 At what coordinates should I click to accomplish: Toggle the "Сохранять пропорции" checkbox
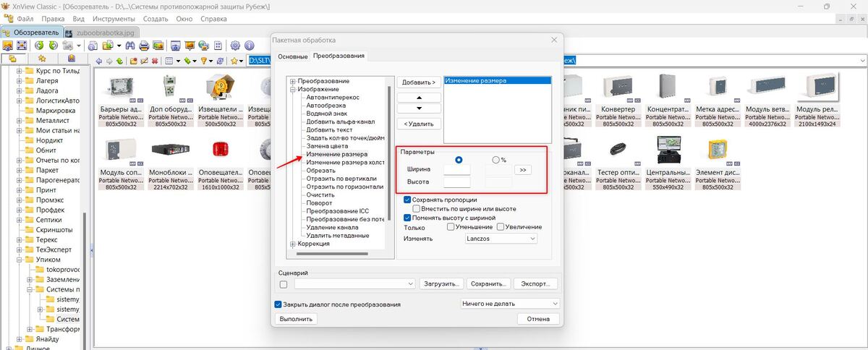point(407,200)
